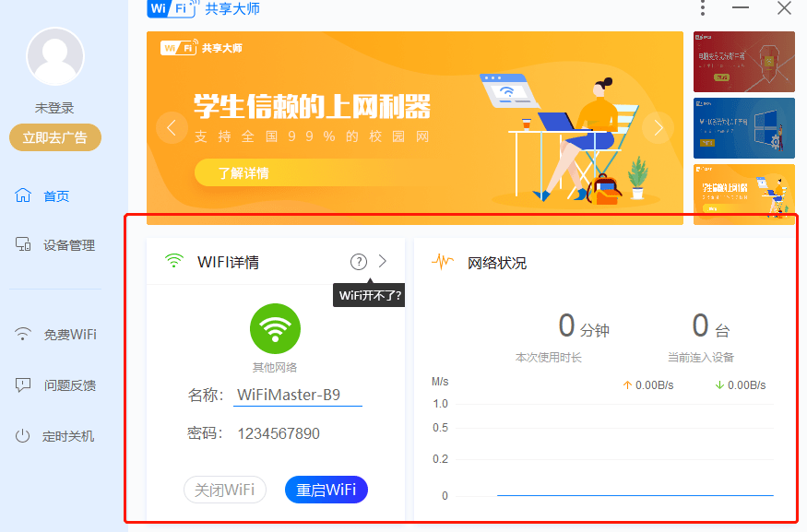Click the password value 1234567890
Image resolution: width=807 pixels, height=532 pixels.
279,433
